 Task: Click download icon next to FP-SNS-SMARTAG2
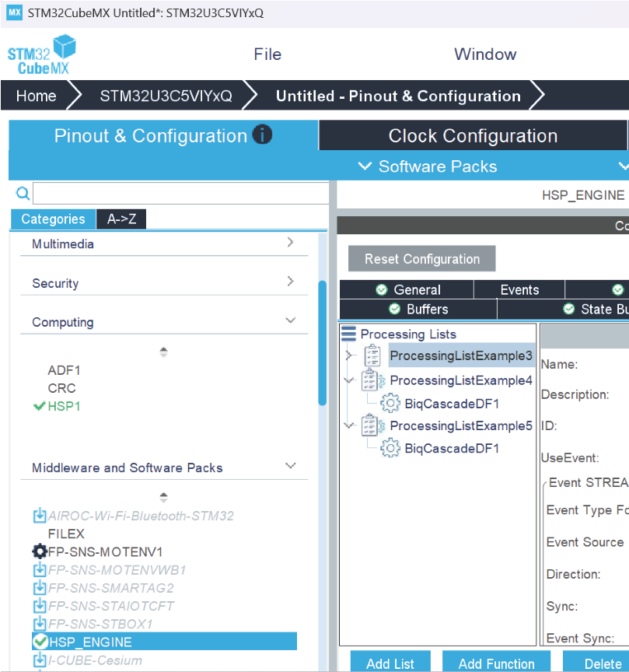click(40, 587)
